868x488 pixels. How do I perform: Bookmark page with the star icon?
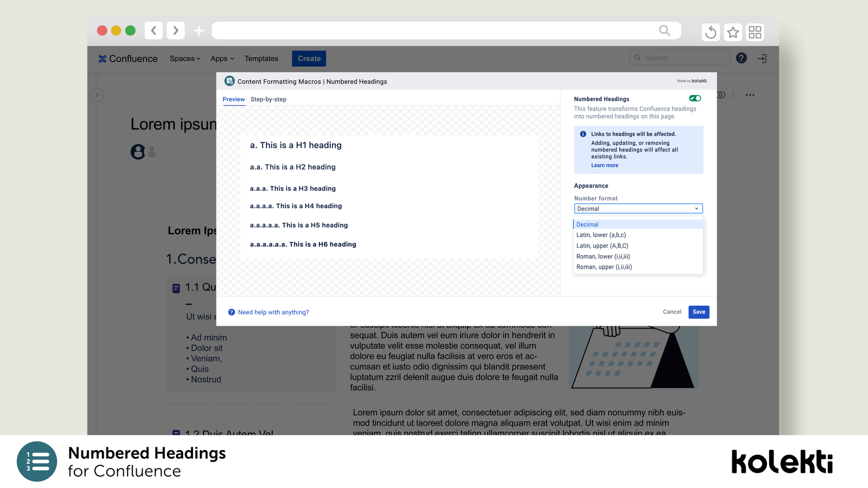tap(733, 33)
